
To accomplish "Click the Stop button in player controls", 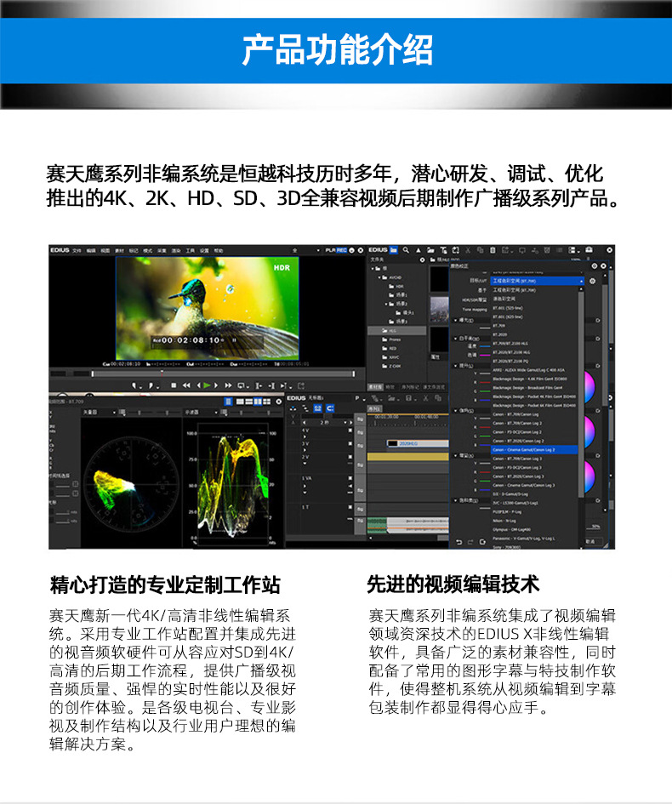I will coord(174,385).
